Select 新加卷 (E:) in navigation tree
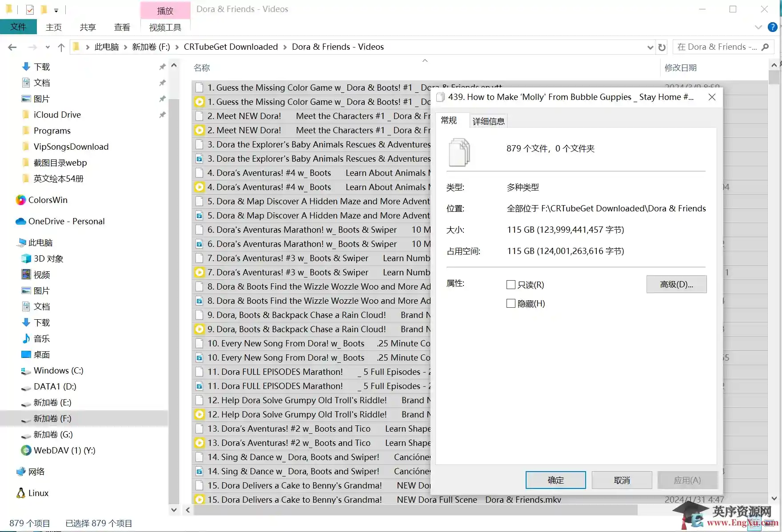Screen dimensions: 782x532 [52, 402]
